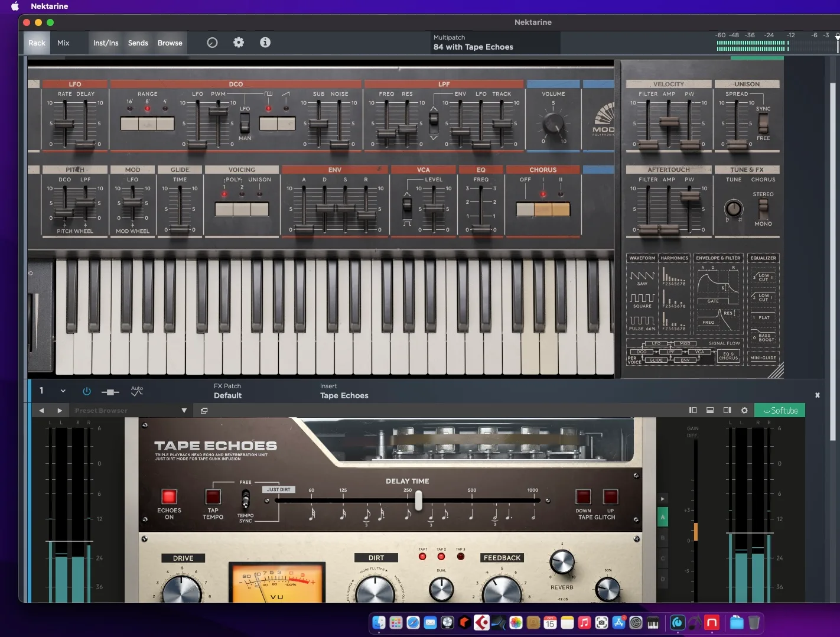Click the pop-out window icon beside Preset Browser
The image size is (840, 637).
point(204,411)
